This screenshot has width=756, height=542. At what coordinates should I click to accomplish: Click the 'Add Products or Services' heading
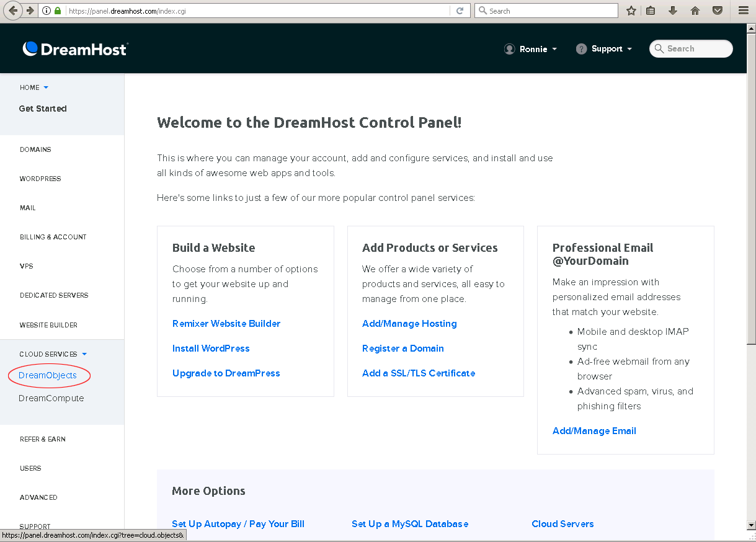point(430,247)
